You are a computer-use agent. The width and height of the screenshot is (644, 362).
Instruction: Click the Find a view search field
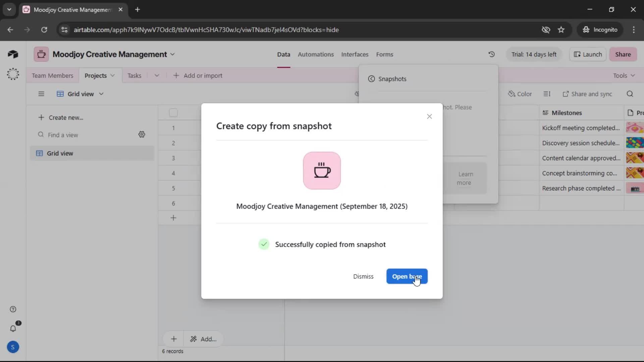coord(86,135)
